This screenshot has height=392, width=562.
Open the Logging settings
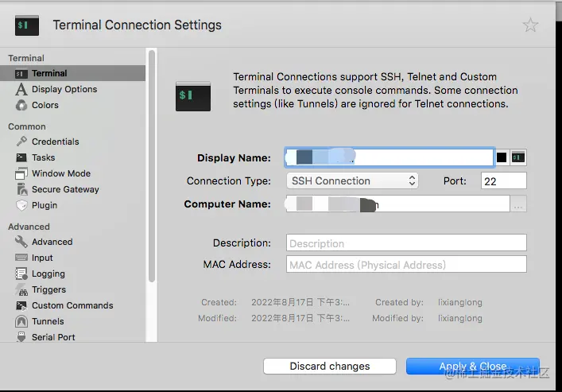coord(48,274)
